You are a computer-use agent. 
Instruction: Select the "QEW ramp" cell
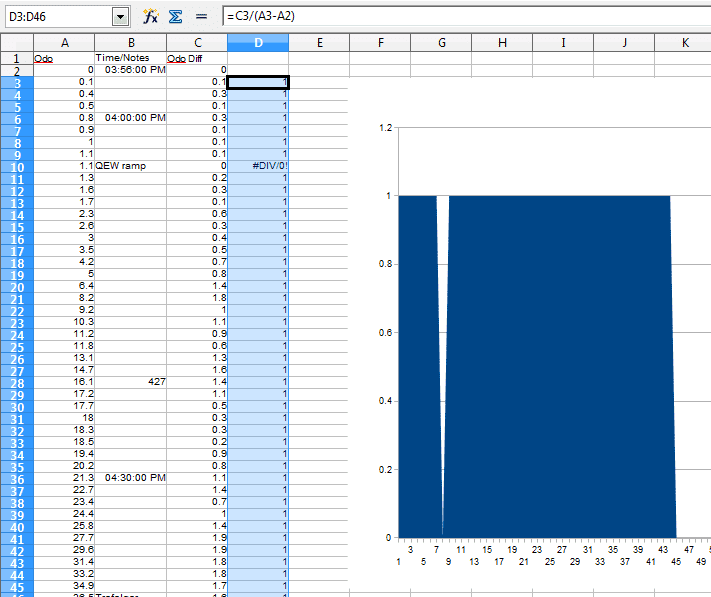tap(130, 165)
